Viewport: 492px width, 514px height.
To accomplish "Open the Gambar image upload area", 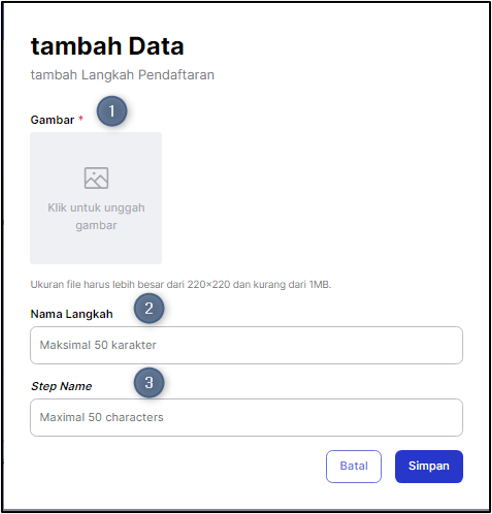I will coord(96,198).
